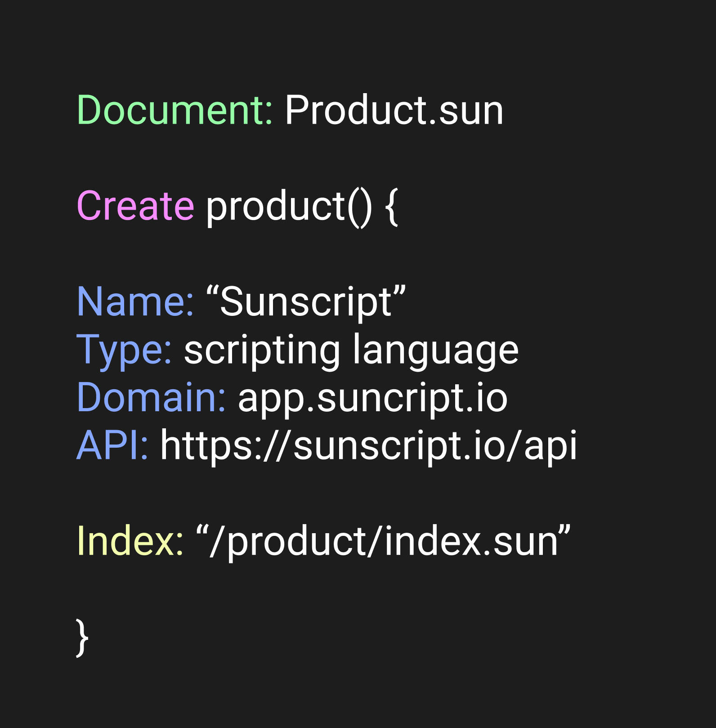Select the Product.sun file name
This screenshot has height=728, width=716.
coord(394,110)
